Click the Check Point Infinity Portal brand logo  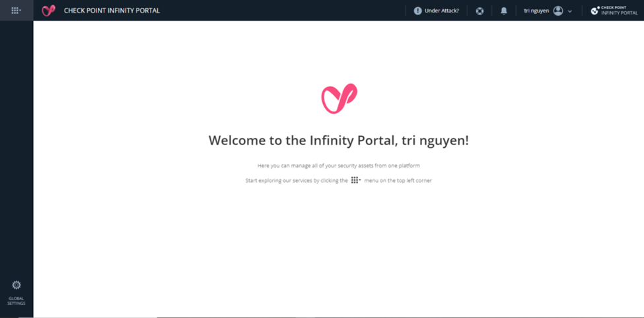click(614, 11)
